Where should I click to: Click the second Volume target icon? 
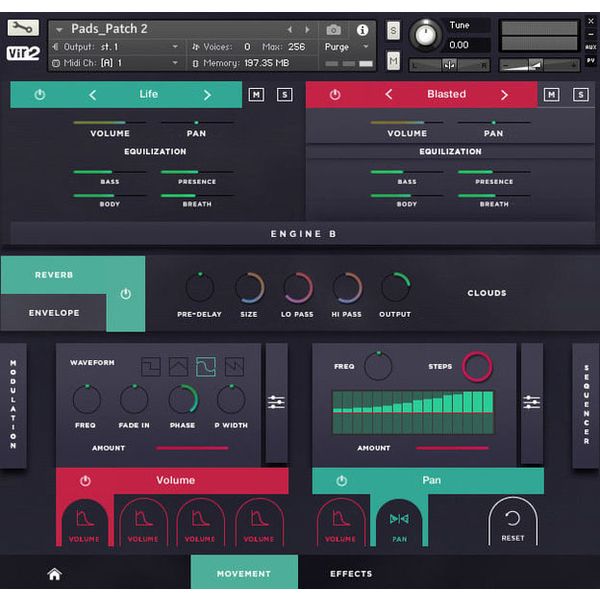click(x=143, y=523)
